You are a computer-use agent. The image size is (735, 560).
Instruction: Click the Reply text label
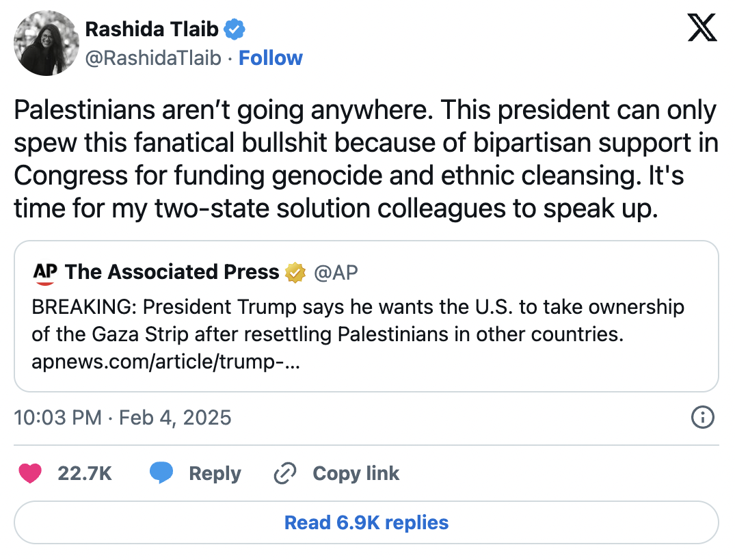(x=215, y=473)
